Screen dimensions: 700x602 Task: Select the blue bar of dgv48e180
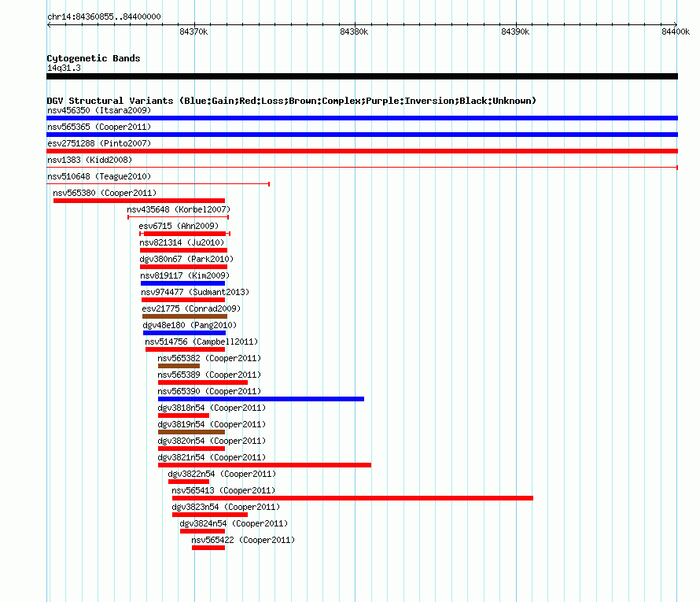coord(184,333)
